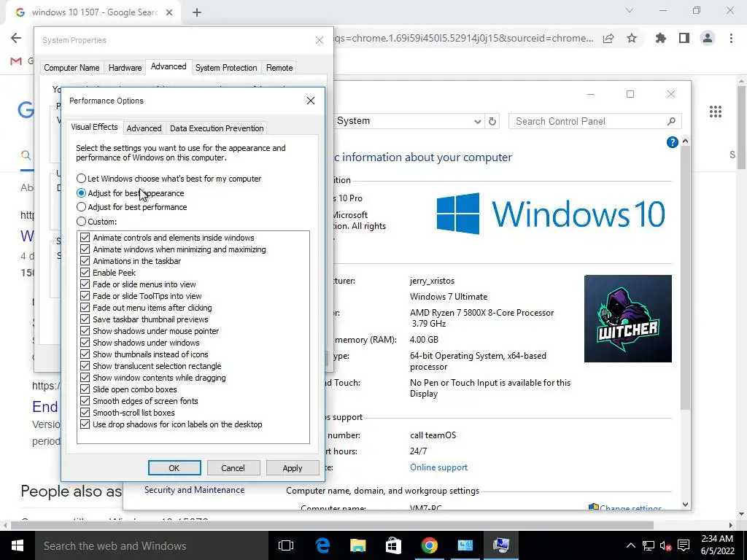Uncheck Enable Peek

[85, 273]
